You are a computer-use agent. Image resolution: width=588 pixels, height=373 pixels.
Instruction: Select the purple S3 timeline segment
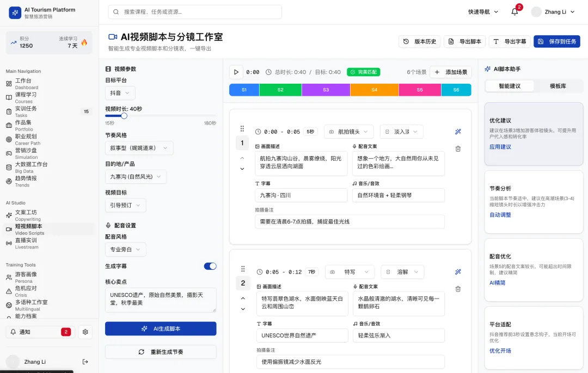point(326,90)
